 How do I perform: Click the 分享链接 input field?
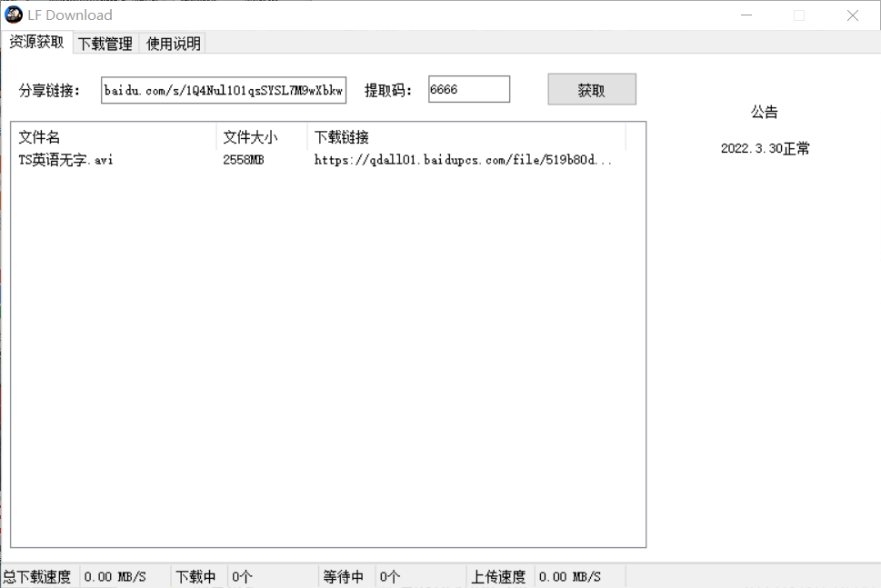pos(223,89)
